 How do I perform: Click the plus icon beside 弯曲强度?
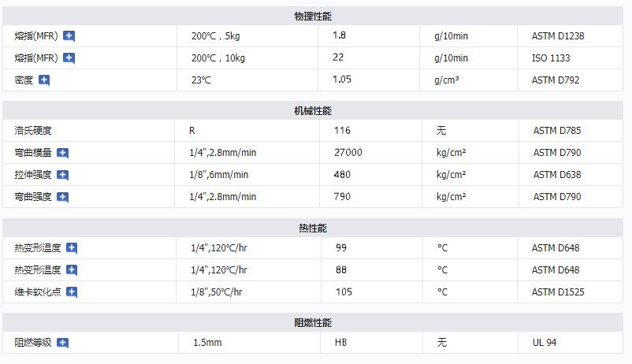[63, 197]
